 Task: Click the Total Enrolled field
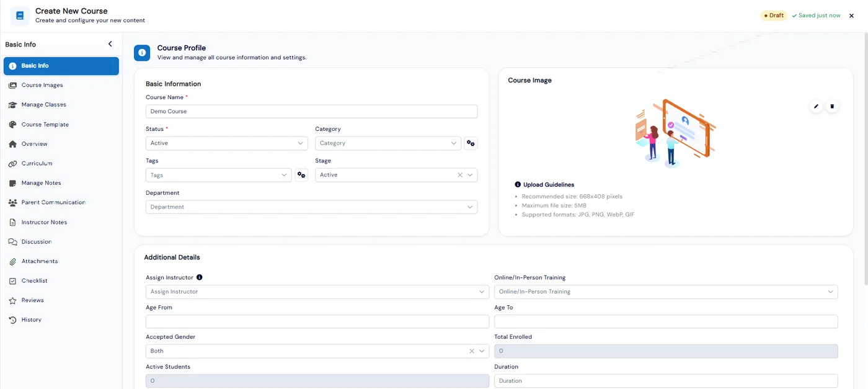(x=666, y=351)
